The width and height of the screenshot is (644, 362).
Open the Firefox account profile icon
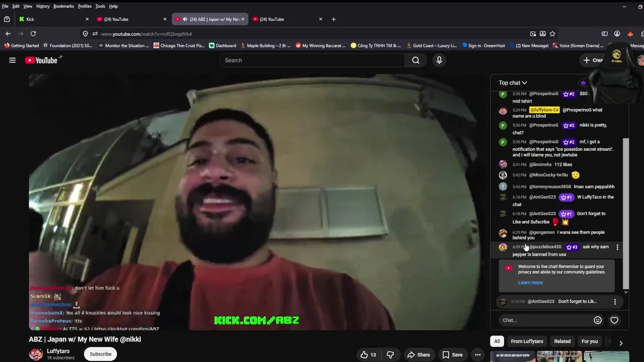point(617,34)
